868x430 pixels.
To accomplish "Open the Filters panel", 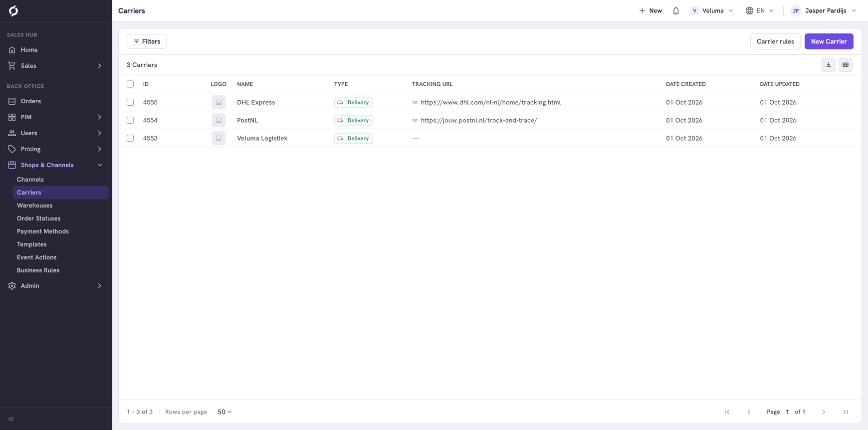I will [x=147, y=41].
